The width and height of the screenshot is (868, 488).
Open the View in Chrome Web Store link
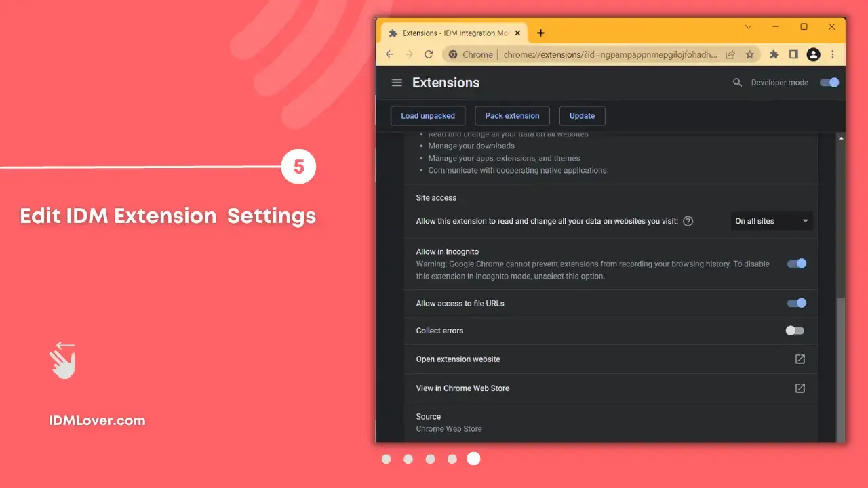coord(800,388)
